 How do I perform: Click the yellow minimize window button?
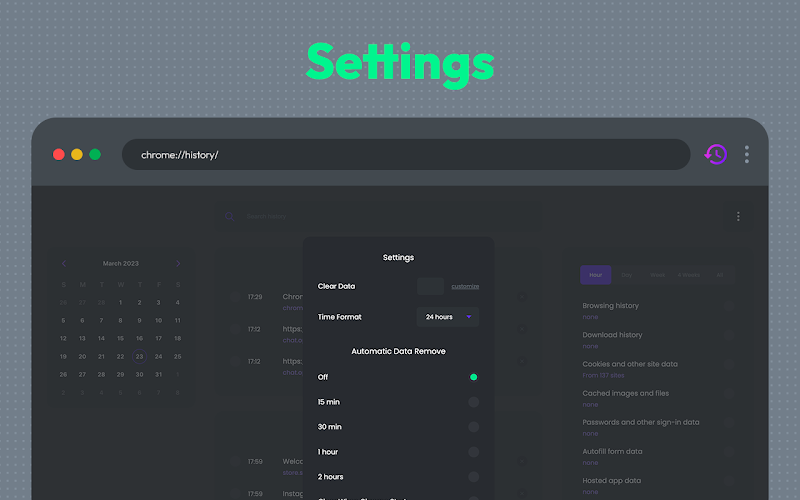coord(77,154)
